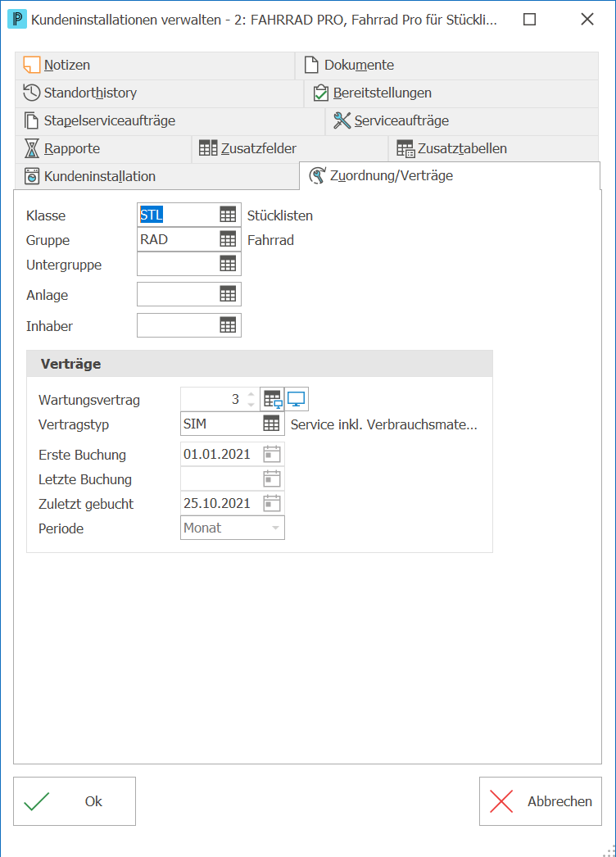This screenshot has width=616, height=857.
Task: Click the Fahrrad description text
Action: click(270, 240)
